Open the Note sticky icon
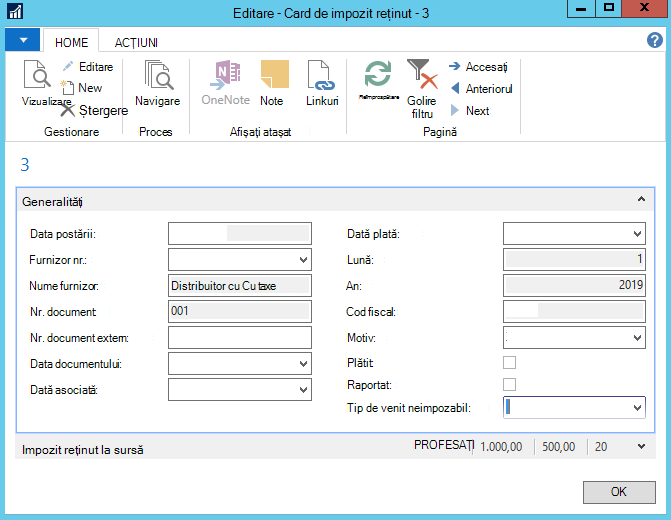Image resolution: width=671 pixels, height=520 pixels. pos(274,74)
